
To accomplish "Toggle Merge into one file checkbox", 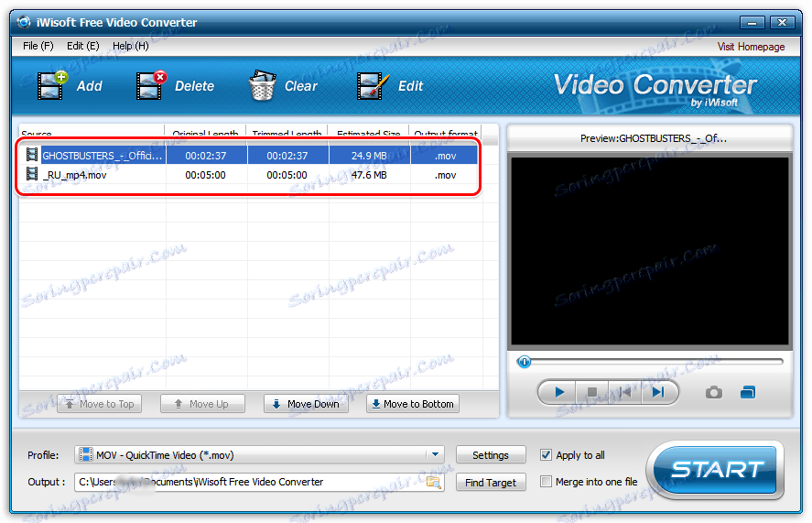I will tap(546, 482).
